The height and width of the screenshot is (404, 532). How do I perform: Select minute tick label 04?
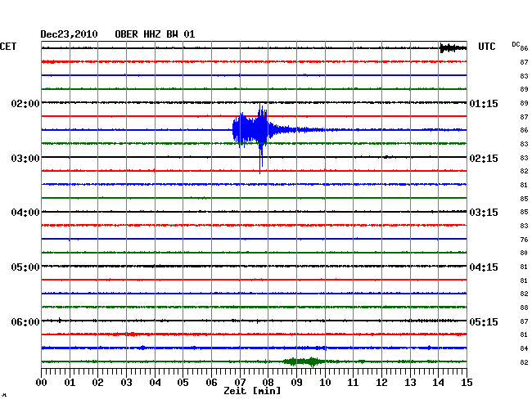click(155, 383)
